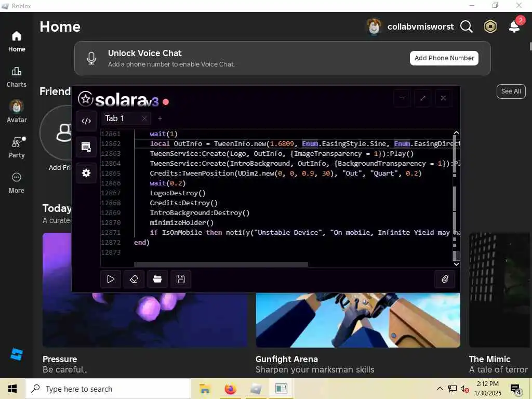Click the muted volume tray icon
This screenshot has height=399, width=532.
[465, 389]
